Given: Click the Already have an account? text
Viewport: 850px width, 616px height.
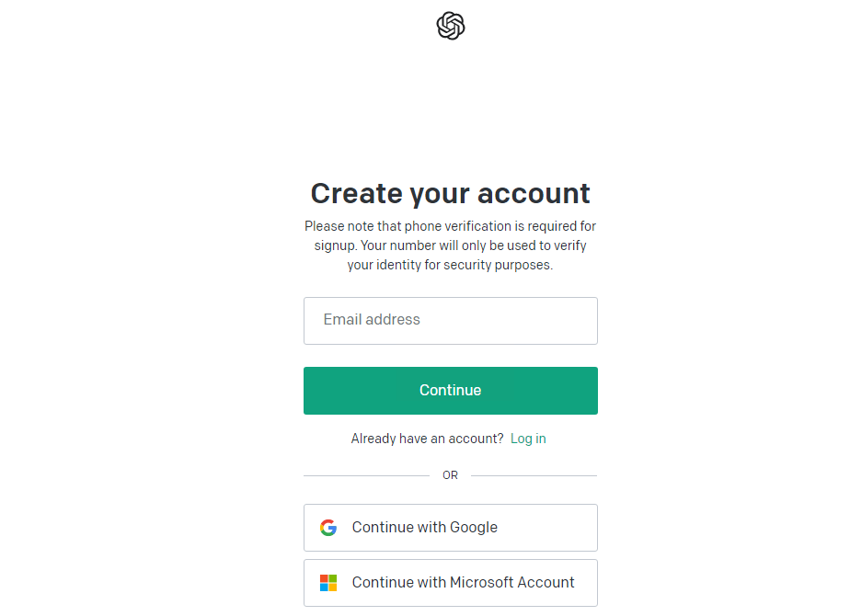Looking at the screenshot, I should [x=427, y=439].
